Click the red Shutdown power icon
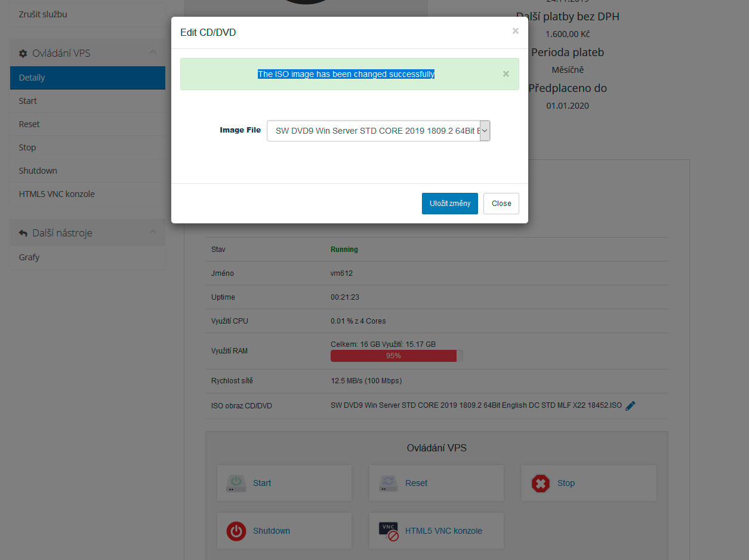749x560 pixels. pyautogui.click(x=236, y=531)
